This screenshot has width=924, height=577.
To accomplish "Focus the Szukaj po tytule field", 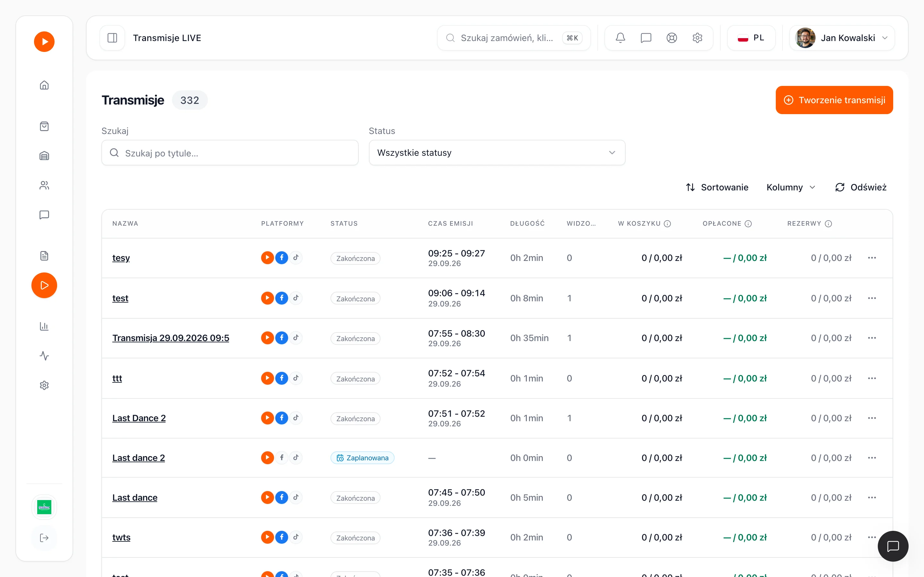I will (230, 153).
